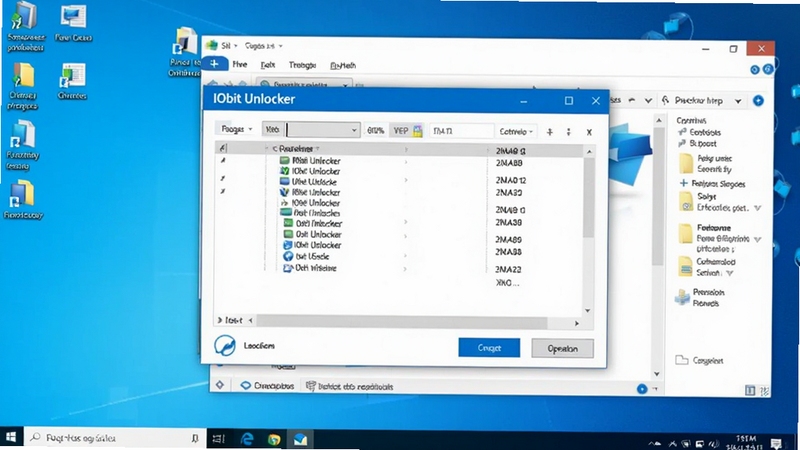Open the 'Feix' menu in back window
This screenshot has width=800, height=450.
(268, 65)
